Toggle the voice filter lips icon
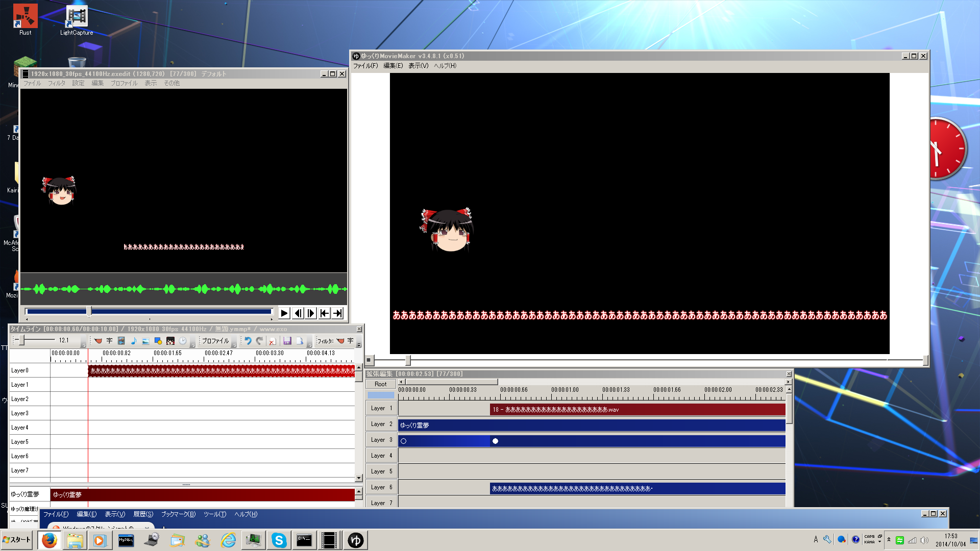This screenshot has height=551, width=980. (340, 341)
